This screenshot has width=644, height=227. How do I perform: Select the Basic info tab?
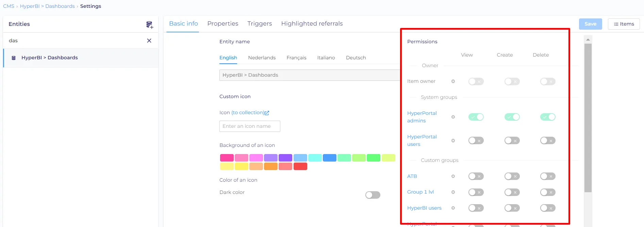point(183,24)
